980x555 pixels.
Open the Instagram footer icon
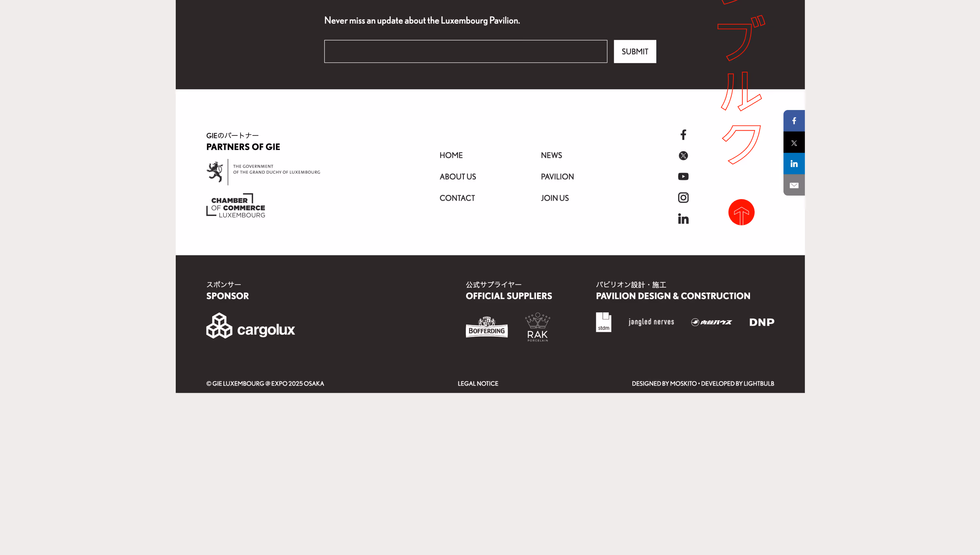point(683,198)
